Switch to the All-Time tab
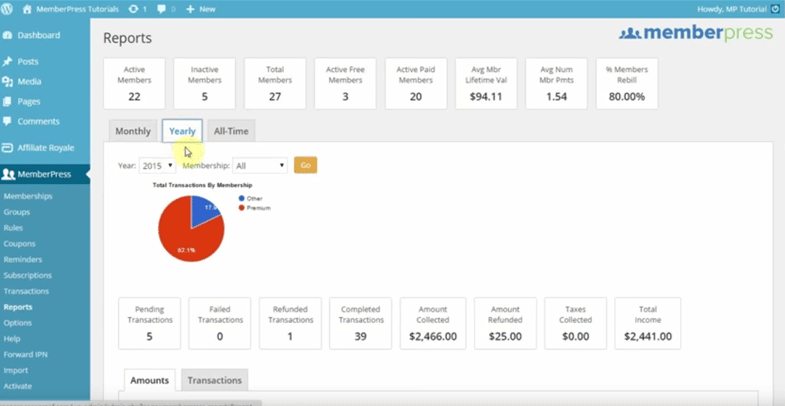Viewport: 785px width, 406px height. point(231,131)
